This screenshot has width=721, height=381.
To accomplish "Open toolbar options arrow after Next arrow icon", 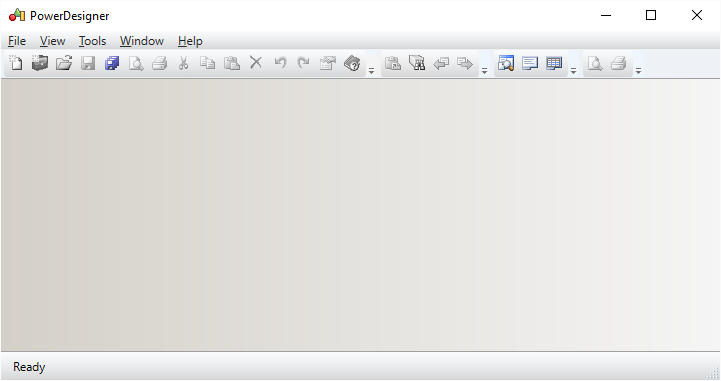I will coord(484,71).
